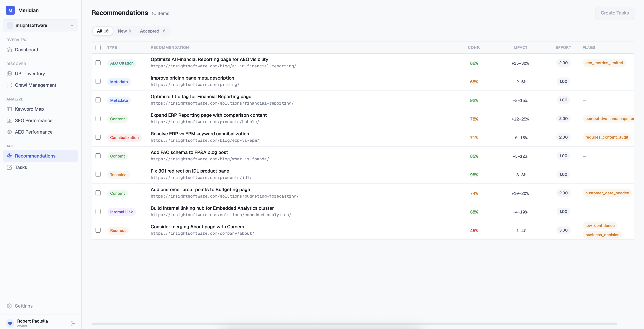
Task: Open Crawl Management in the sidebar
Action: click(40, 85)
